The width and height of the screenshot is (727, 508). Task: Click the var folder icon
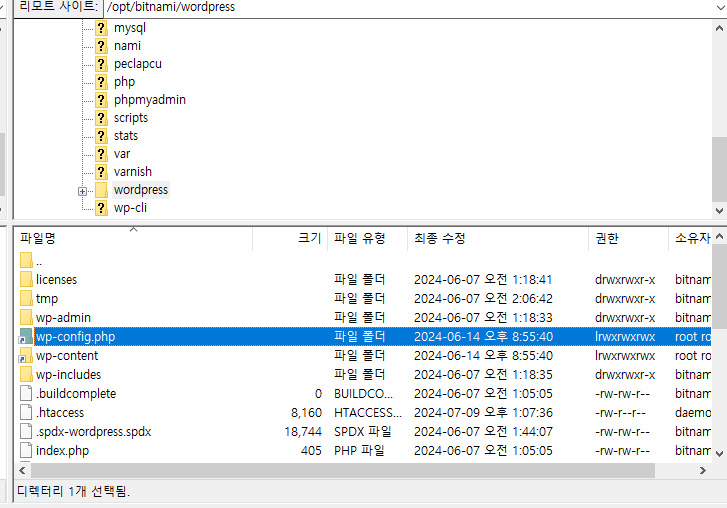point(101,154)
